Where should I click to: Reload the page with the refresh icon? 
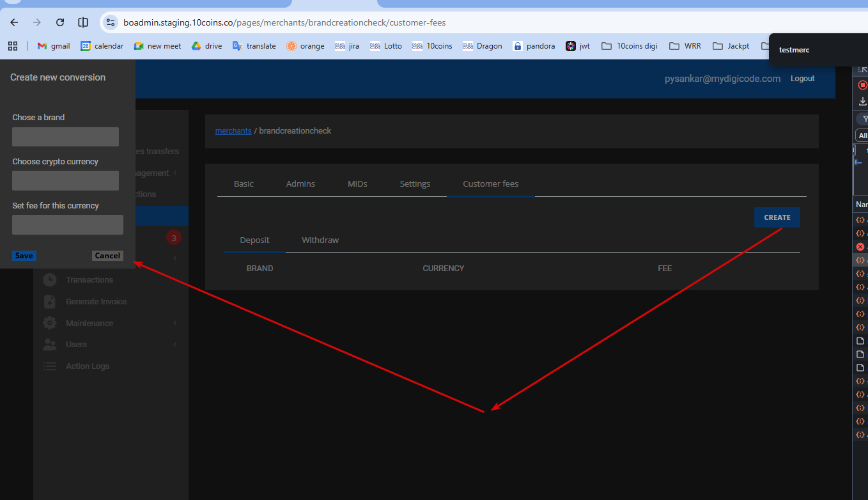pos(60,22)
